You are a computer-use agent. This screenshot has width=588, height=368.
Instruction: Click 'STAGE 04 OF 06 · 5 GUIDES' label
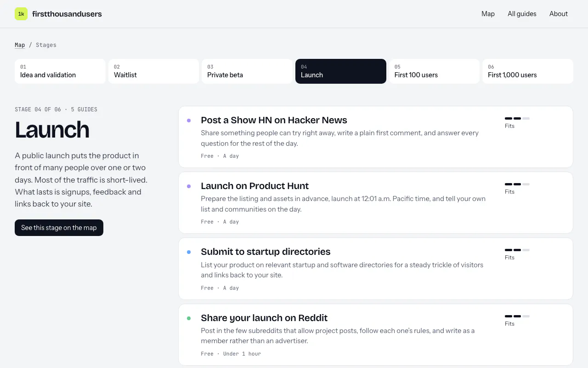56,109
